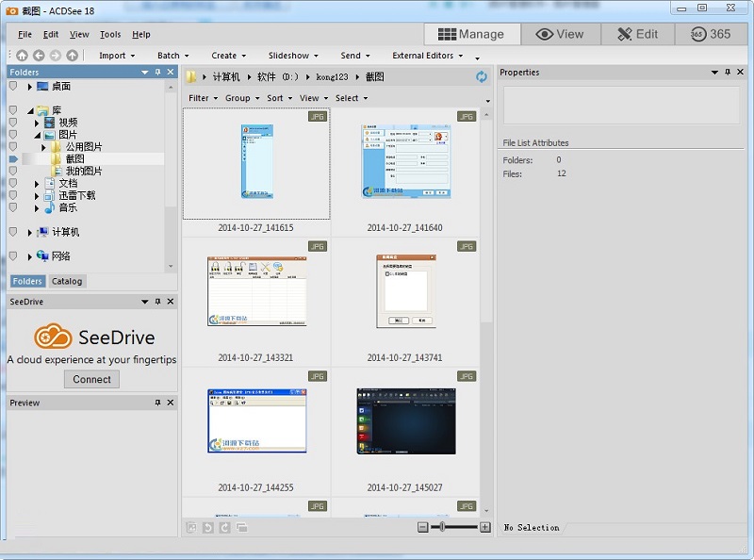The height and width of the screenshot is (560, 754).
Task: Toggle Easy-Select marker next to 计算机
Action: click(x=13, y=232)
